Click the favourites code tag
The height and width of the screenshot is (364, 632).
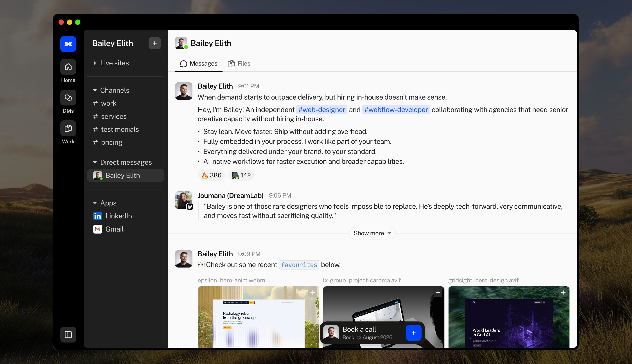click(x=299, y=265)
